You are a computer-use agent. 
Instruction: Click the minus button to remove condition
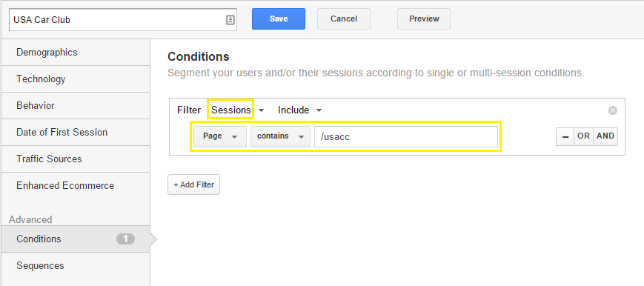tap(565, 136)
